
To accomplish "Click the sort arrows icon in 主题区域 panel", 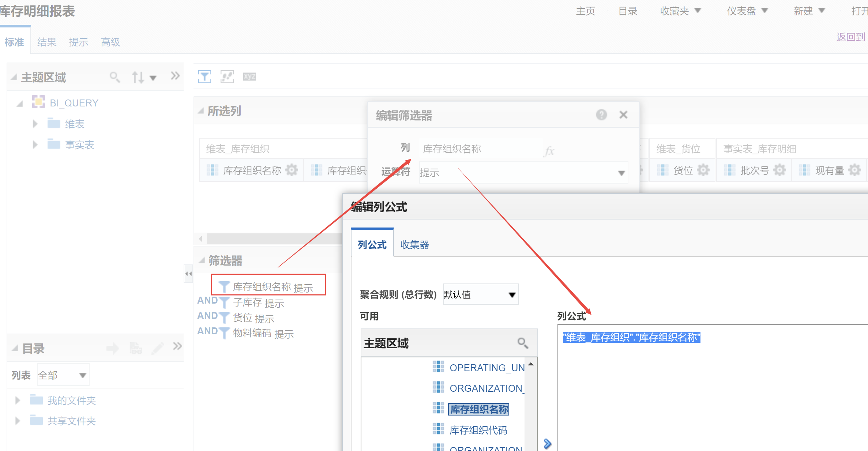I will tap(138, 77).
